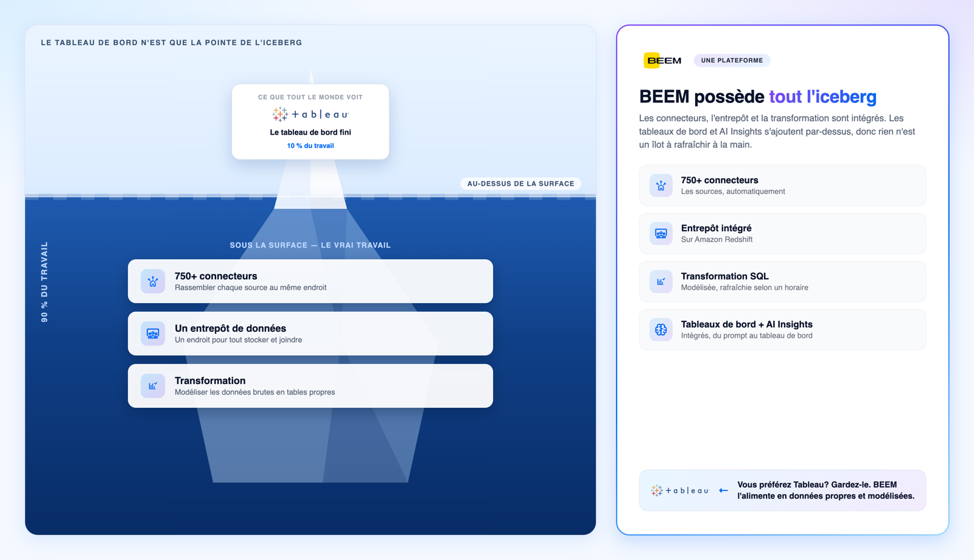Click the warehouse icon beside Un entrepôt de données
Viewport: 974px width, 560px height.
click(153, 334)
